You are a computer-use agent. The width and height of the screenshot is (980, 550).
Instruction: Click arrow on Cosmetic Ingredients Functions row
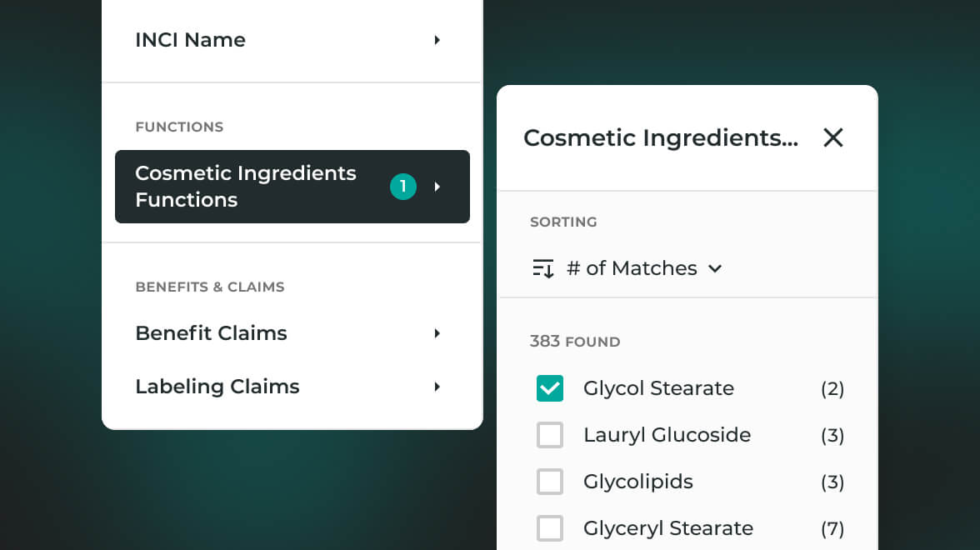pyautogui.click(x=437, y=187)
